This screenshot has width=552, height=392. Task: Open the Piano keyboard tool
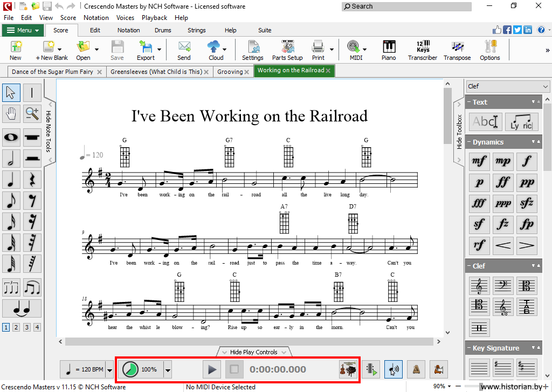388,51
